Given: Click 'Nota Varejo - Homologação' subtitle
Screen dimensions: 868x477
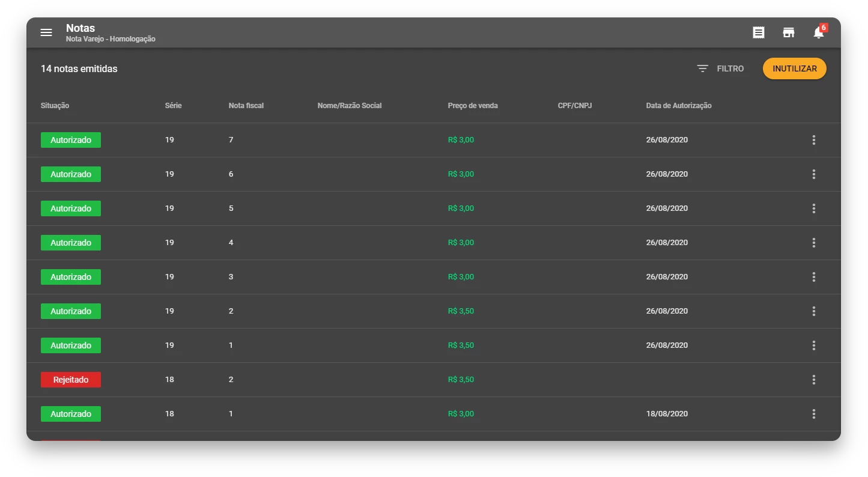Looking at the screenshot, I should coord(111,39).
